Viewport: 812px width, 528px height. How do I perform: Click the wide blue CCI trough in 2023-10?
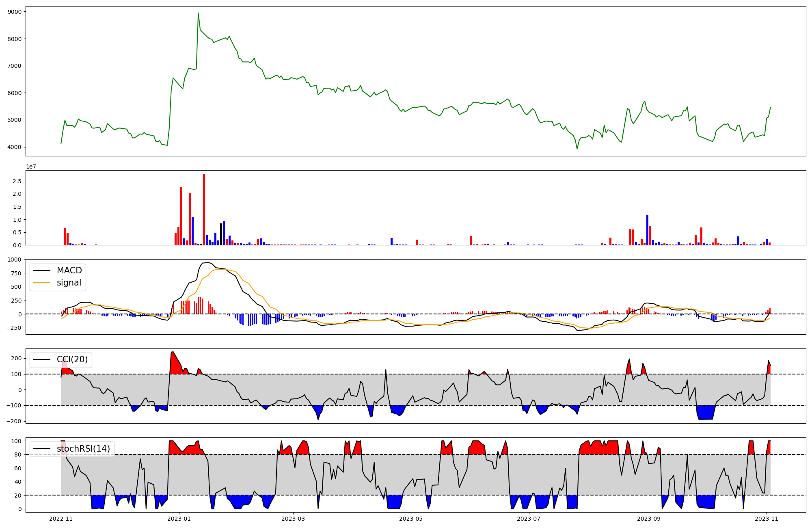(x=706, y=412)
